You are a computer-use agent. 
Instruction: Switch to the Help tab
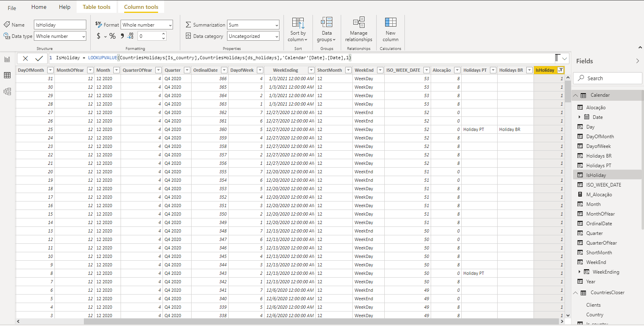(65, 7)
